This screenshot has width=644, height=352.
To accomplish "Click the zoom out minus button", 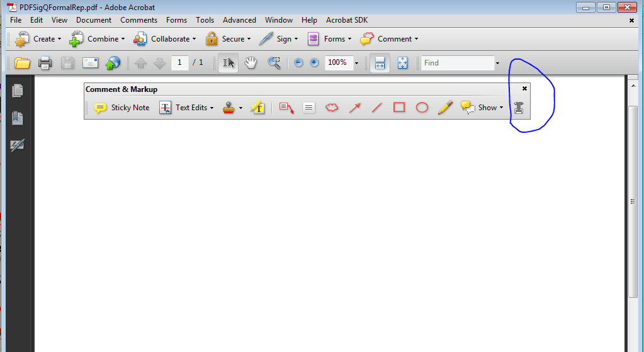I will tap(298, 63).
